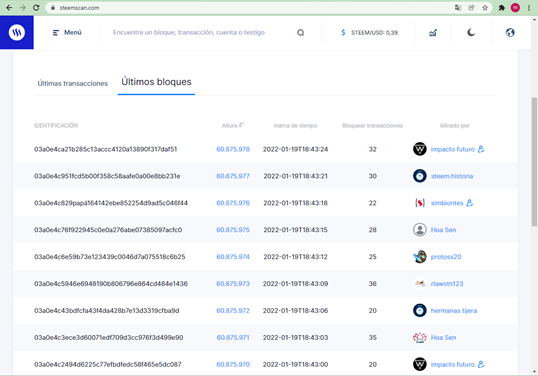Viewport: 538px width, 376px height.
Task: Click the share page icon in address bar
Action: point(471,8)
